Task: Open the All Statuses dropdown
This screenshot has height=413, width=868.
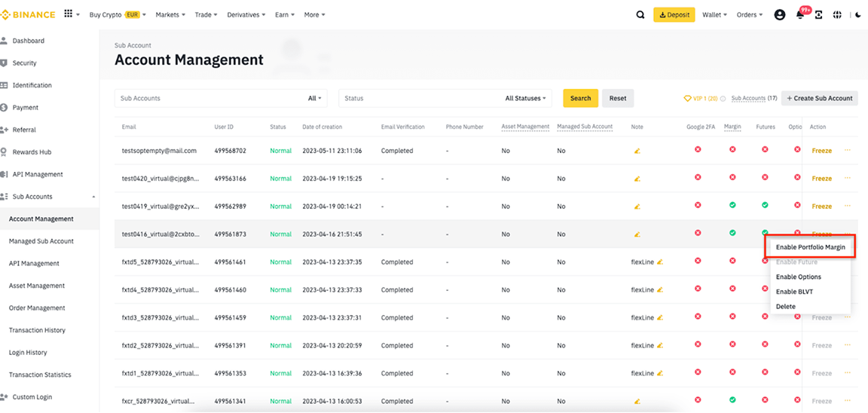Action: (x=525, y=99)
